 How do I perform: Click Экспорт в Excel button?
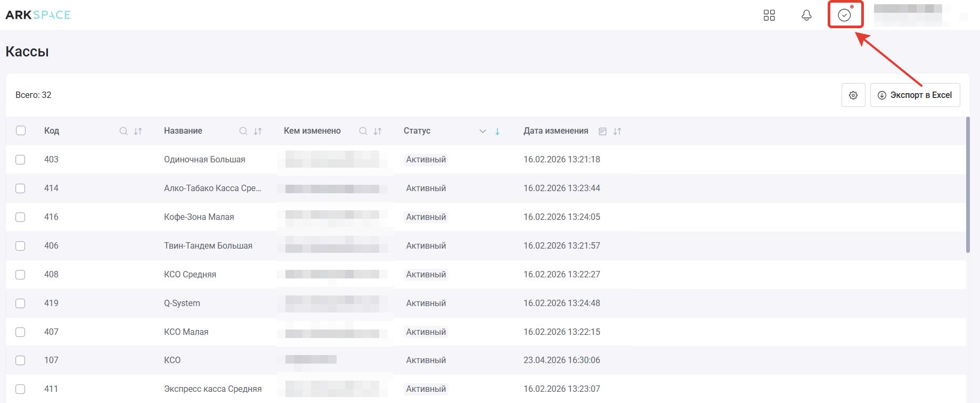914,95
